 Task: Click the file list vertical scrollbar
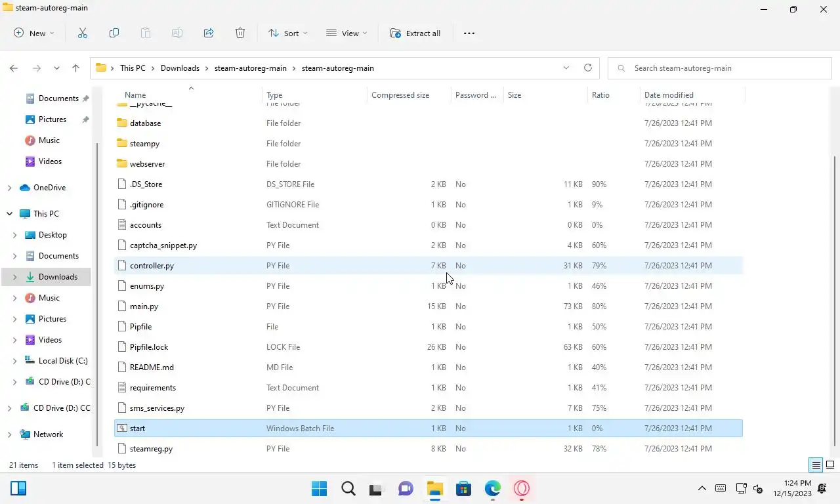[835, 302]
